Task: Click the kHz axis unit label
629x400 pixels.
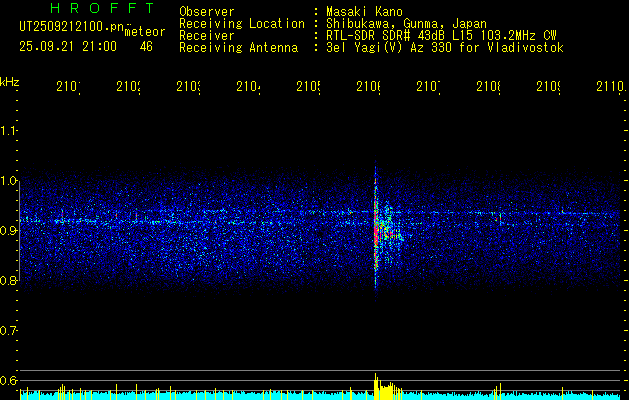Action: coord(10,82)
